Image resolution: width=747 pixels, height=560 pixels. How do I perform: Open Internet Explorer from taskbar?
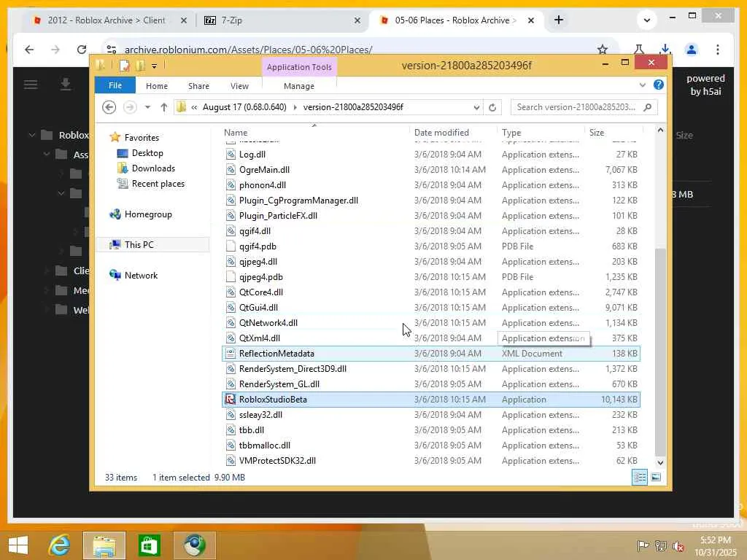[x=60, y=545]
